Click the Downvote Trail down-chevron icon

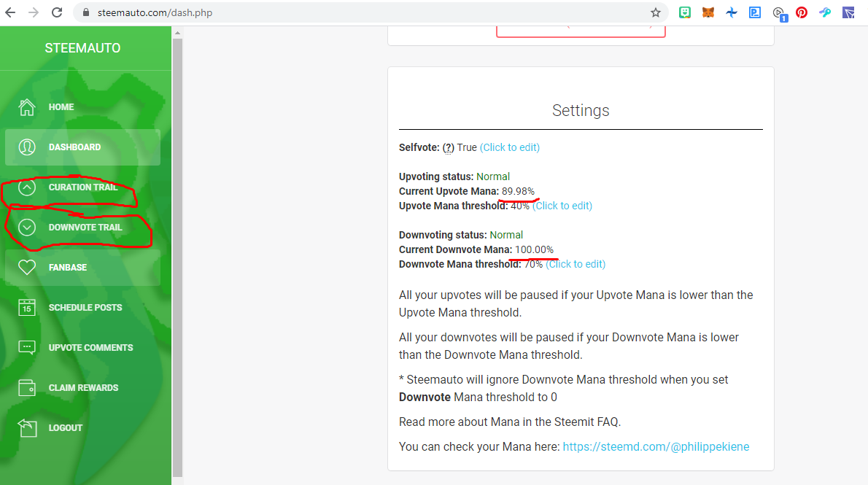pos(26,228)
